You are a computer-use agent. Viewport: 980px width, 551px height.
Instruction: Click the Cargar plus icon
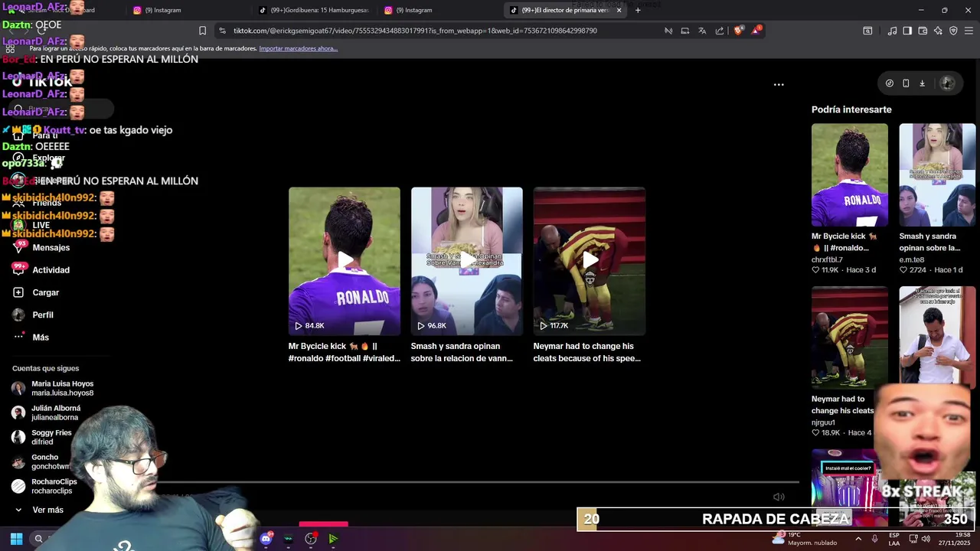point(18,292)
